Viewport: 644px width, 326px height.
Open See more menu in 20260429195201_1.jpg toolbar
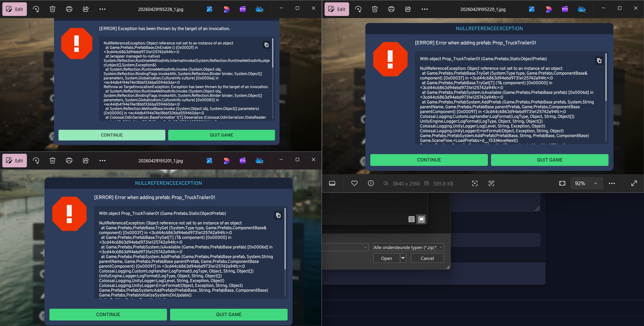click(102, 161)
